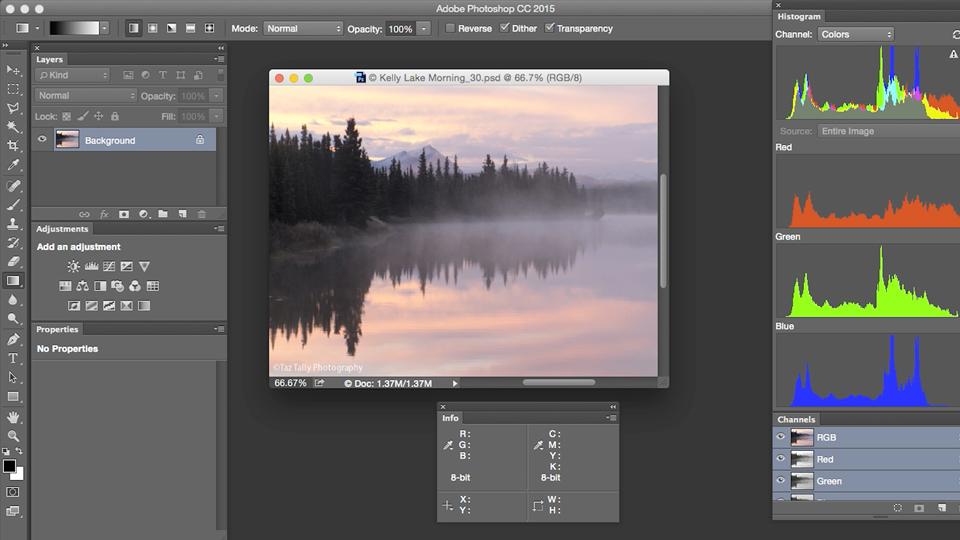Click the foreground color swatch
Viewport: 960px width, 540px height.
pyautogui.click(x=9, y=466)
